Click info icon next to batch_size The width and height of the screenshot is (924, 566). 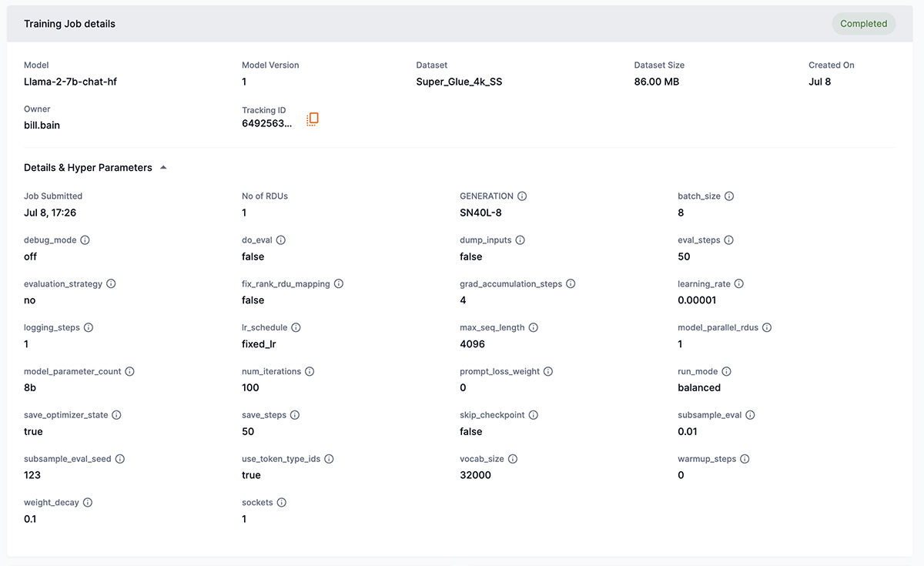coord(729,196)
